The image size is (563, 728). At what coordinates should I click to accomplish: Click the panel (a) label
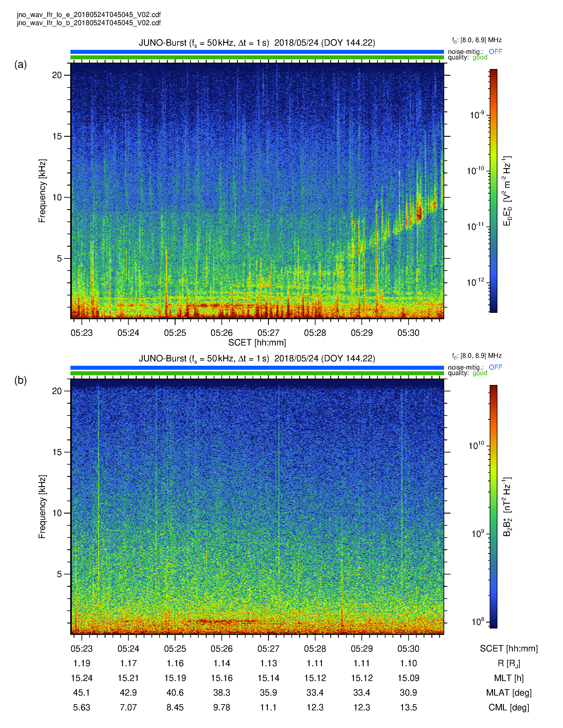(20, 64)
